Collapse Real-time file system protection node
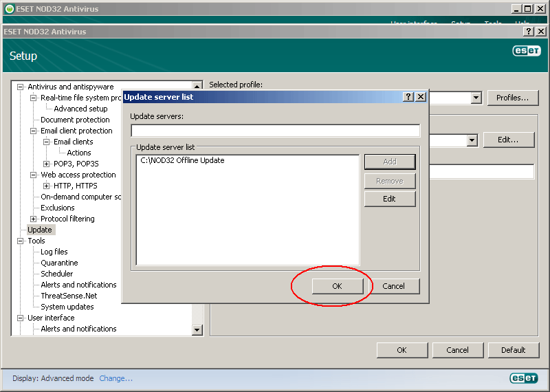The height and width of the screenshot is (392, 550). (33, 98)
